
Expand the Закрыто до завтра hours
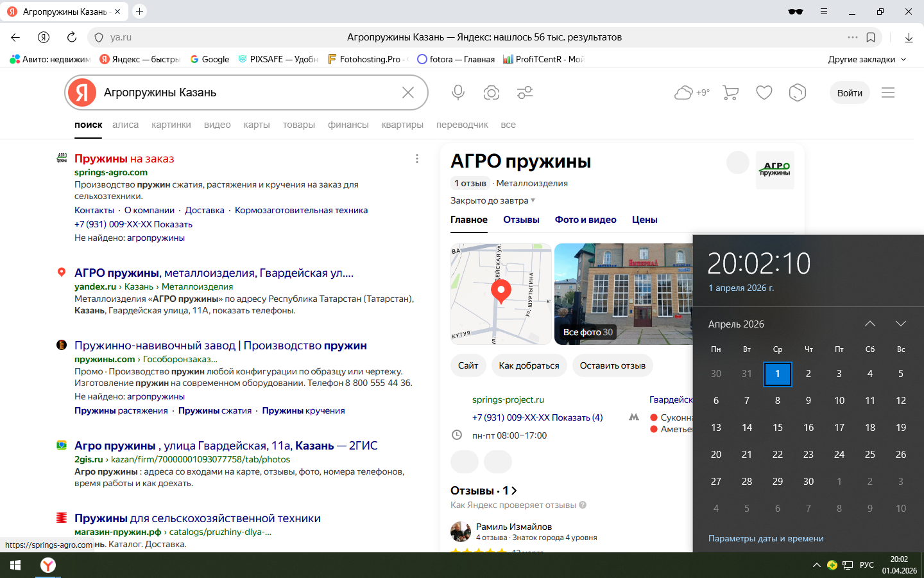click(x=492, y=200)
